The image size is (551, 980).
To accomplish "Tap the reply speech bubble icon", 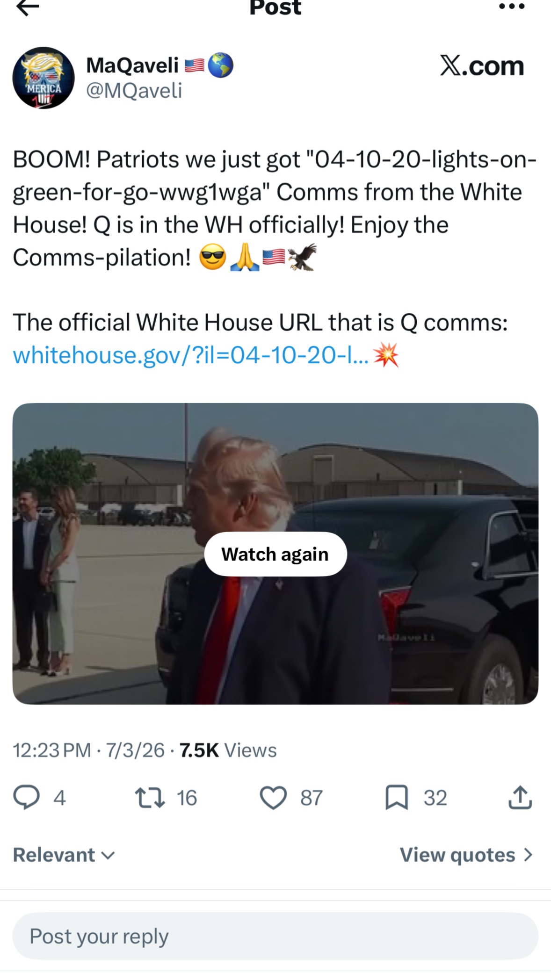I will pos(26,798).
